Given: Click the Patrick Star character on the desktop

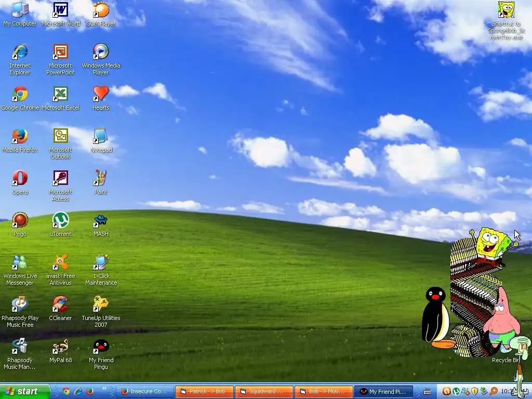Looking at the screenshot, I should pos(502,319).
